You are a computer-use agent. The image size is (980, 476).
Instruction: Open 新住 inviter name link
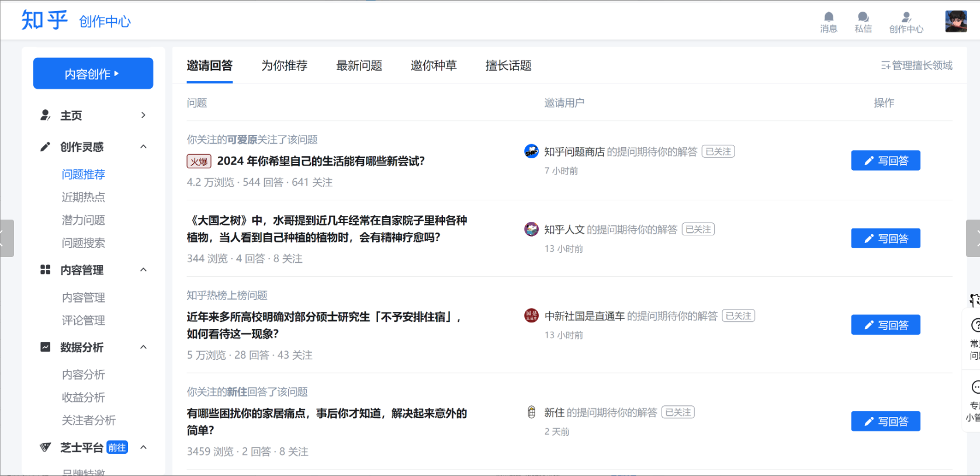555,412
